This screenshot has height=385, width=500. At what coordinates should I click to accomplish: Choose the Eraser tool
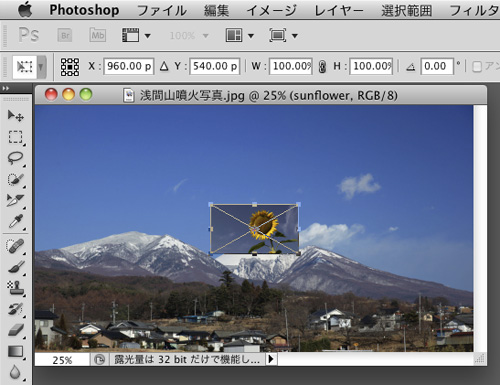[15, 330]
